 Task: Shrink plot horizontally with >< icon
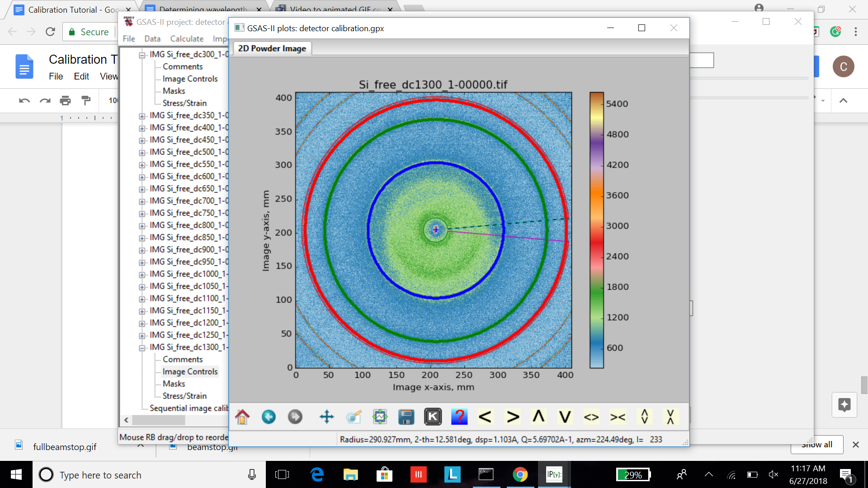pos(618,417)
